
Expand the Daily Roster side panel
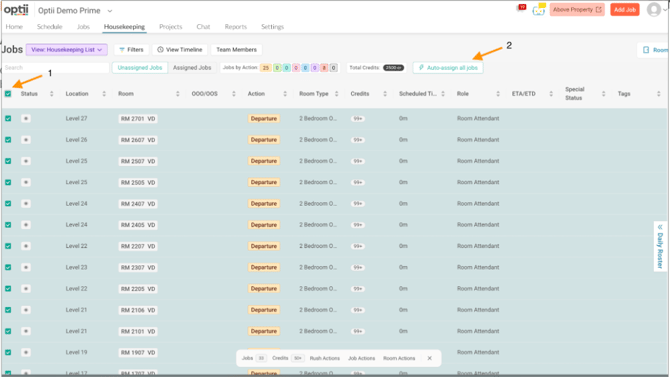[660, 246]
